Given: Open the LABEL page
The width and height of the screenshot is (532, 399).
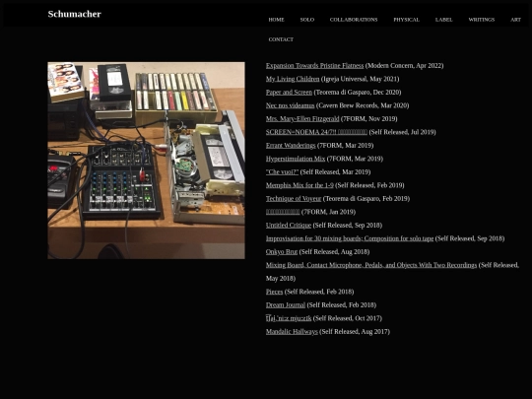Looking at the screenshot, I should (443, 20).
